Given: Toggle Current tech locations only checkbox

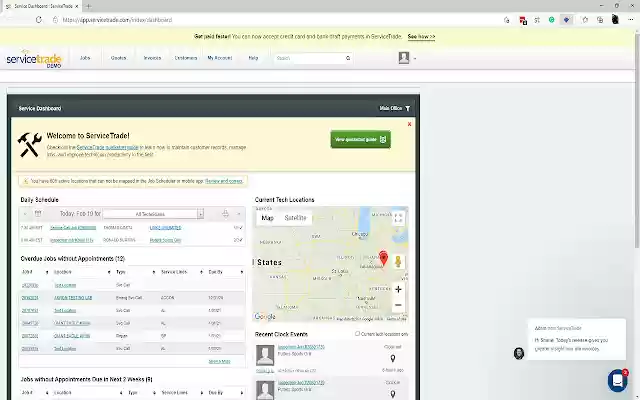Looking at the screenshot, I should (x=357, y=333).
